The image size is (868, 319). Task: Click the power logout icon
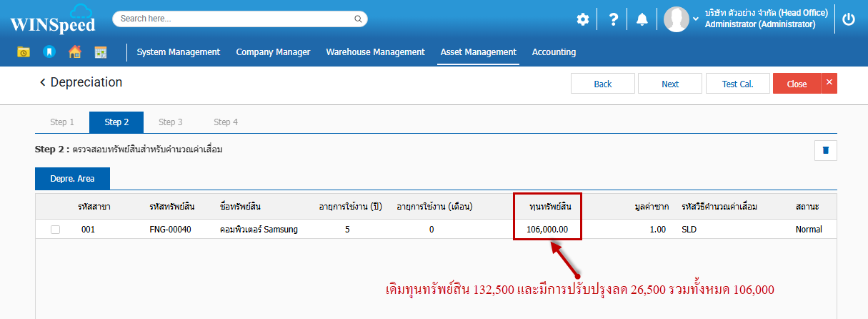coord(849,19)
